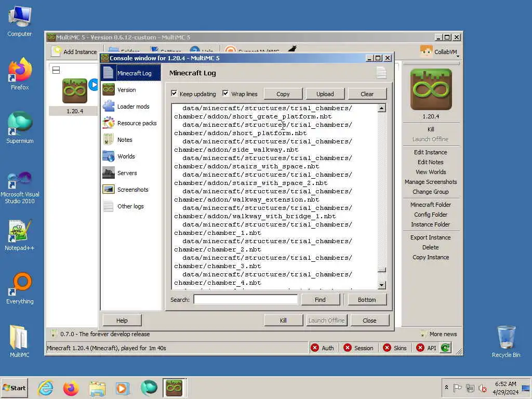Open the Everything desktop shortcut
The width and height of the screenshot is (532, 399).
point(20,288)
